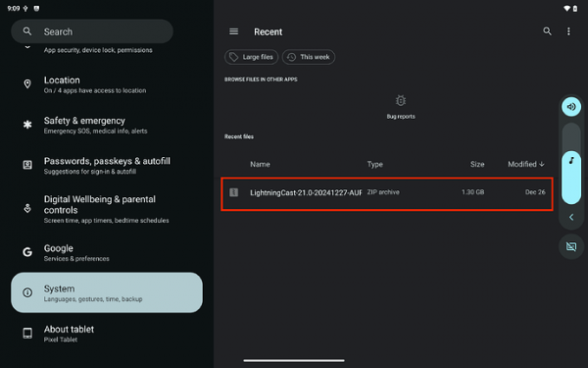Click the Settings search field
Screen dimensions: 588x368
92,31
